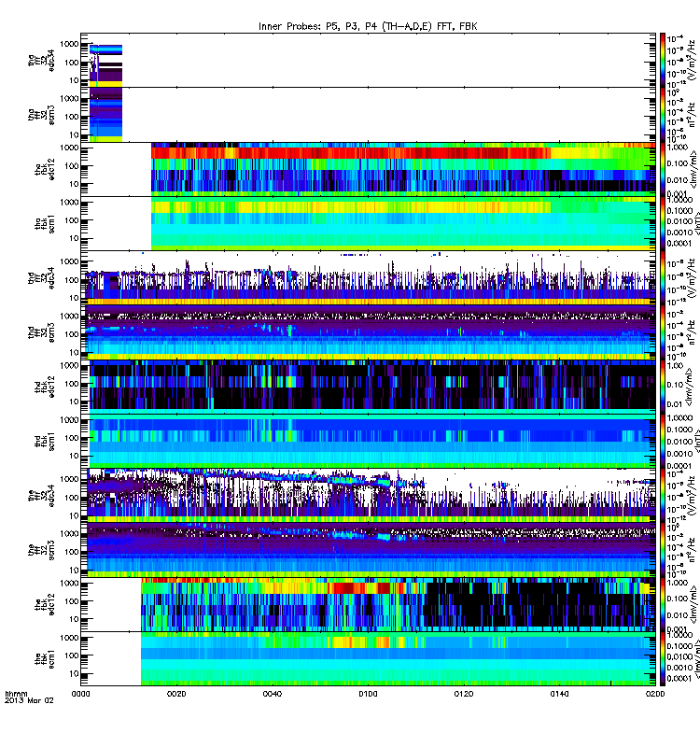Viewport: 700px width, 747px height.
Task: Click the 'the fbk scm1' panel label
Action: (45, 659)
